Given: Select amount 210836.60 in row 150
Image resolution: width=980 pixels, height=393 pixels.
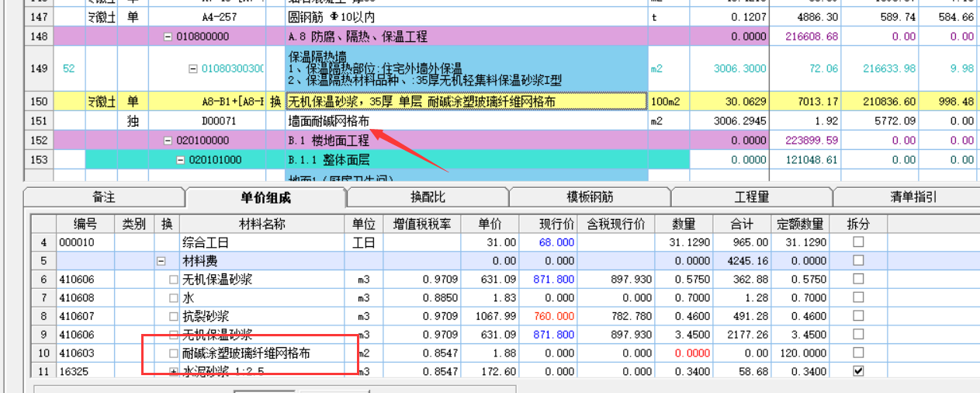Looking at the screenshot, I should (x=884, y=102).
